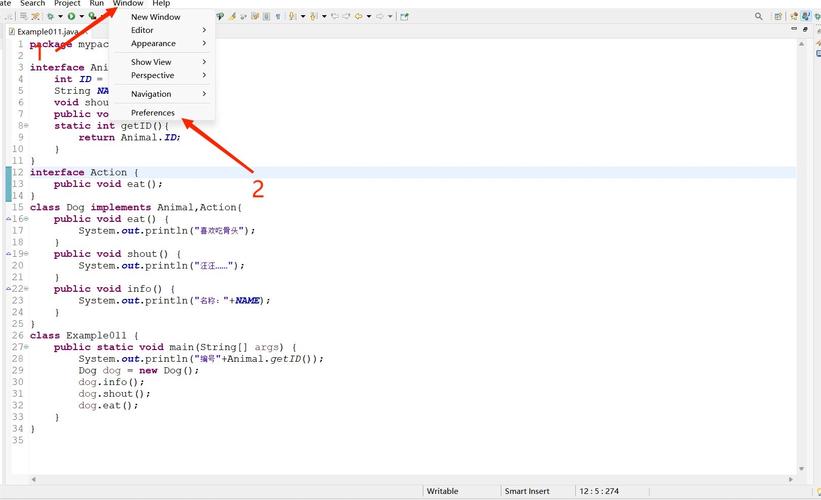Collapse the getID method fold marker at line 8
The height and width of the screenshot is (500, 821).
26,126
